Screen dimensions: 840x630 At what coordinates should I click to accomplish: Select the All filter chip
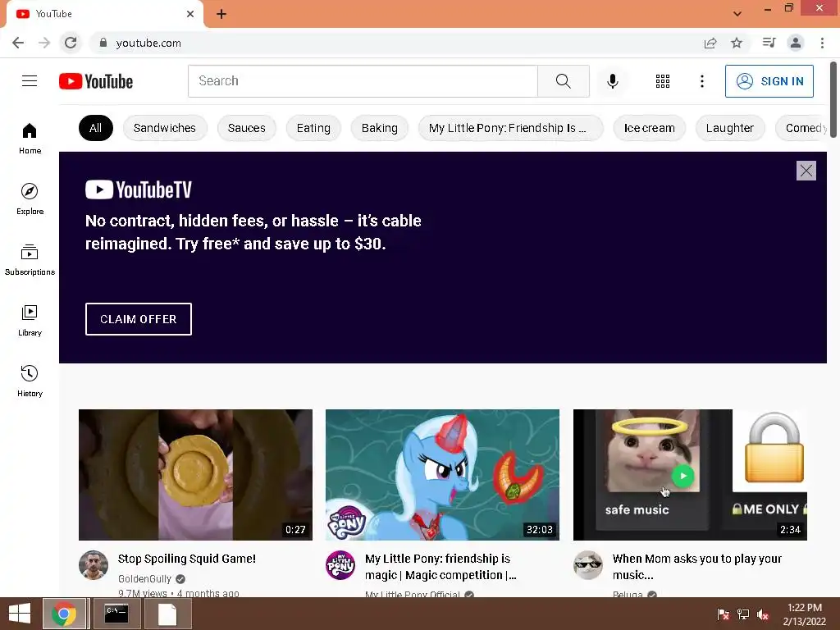(x=95, y=128)
